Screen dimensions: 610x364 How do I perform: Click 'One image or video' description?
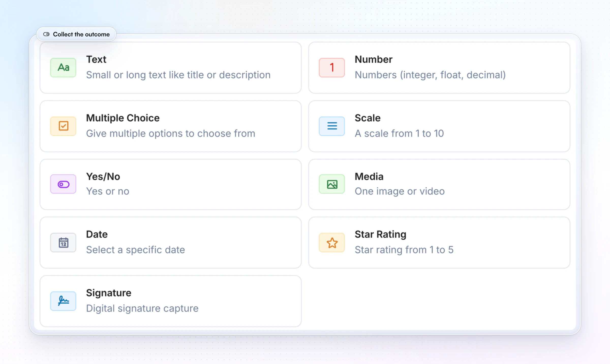400,191
